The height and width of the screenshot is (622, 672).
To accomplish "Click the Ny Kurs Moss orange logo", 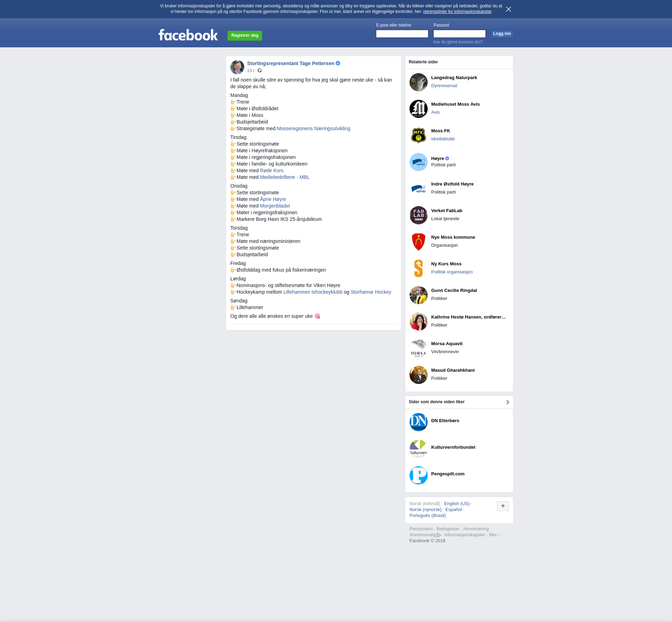I will [419, 268].
